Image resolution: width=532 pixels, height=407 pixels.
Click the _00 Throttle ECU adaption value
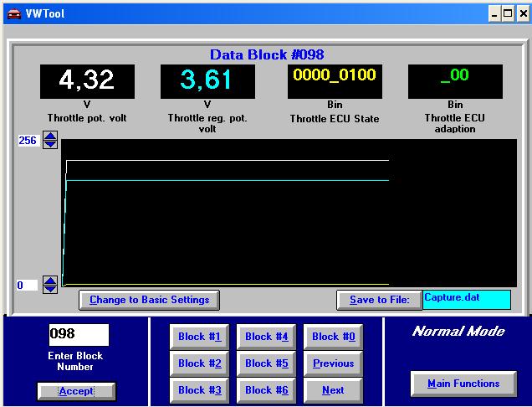click(x=455, y=81)
